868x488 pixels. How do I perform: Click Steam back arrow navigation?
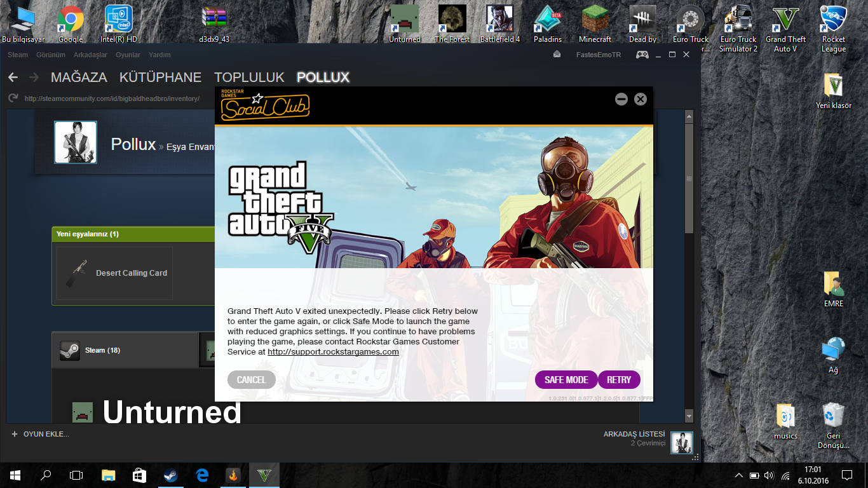tap(13, 78)
